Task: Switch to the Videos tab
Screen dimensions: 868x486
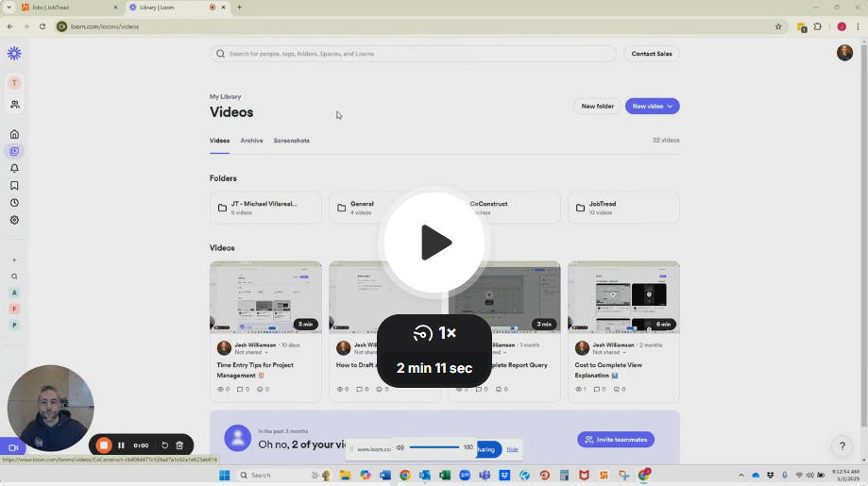Action: coord(219,141)
